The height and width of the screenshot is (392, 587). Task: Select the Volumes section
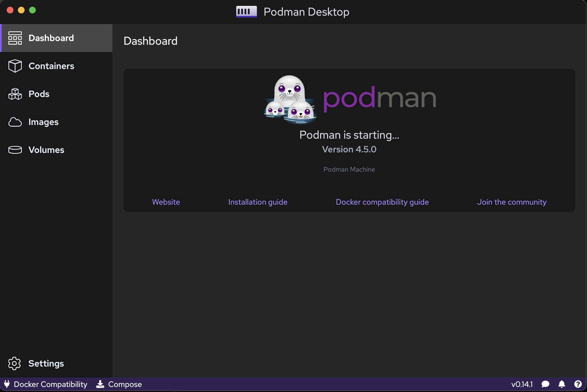56,150
